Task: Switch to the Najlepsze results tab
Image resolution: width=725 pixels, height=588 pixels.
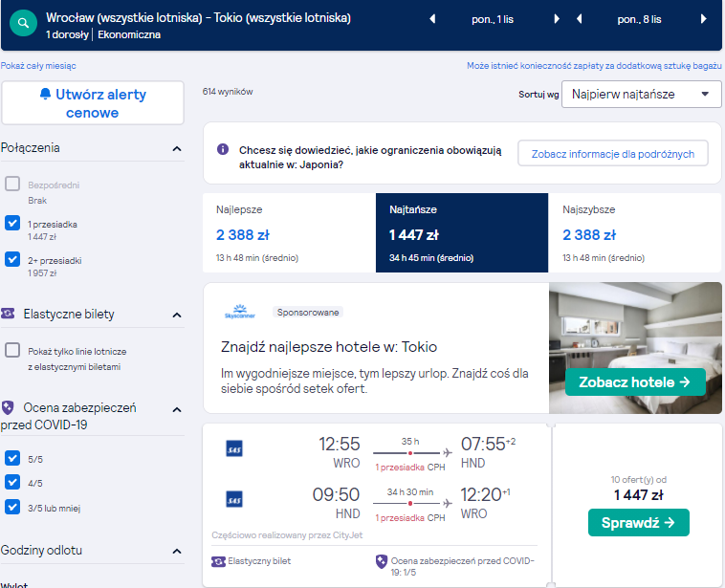Action: 289,232
